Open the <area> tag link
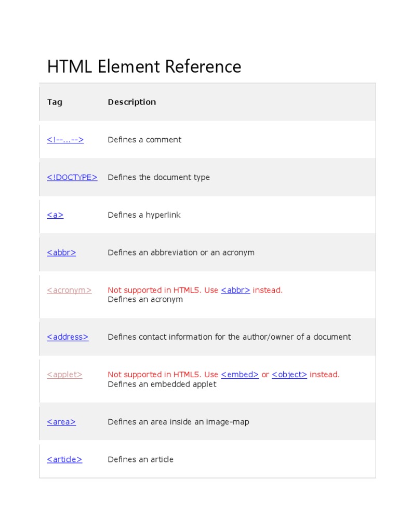 coord(61,422)
